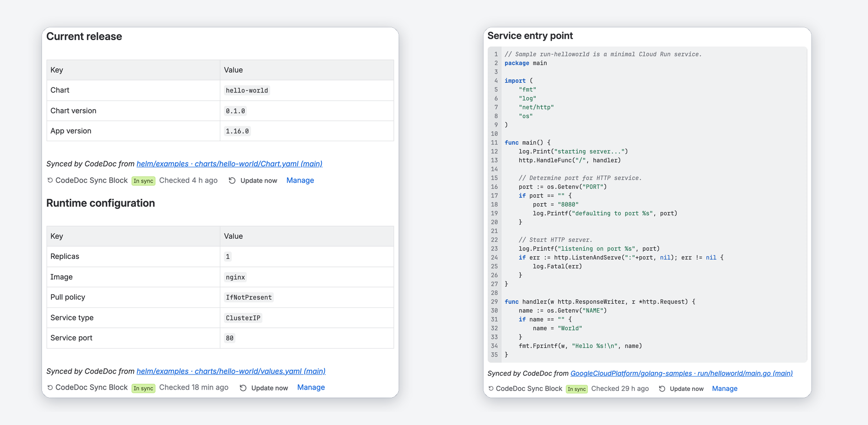Click Update now text in Runtime configuration block

(269, 388)
